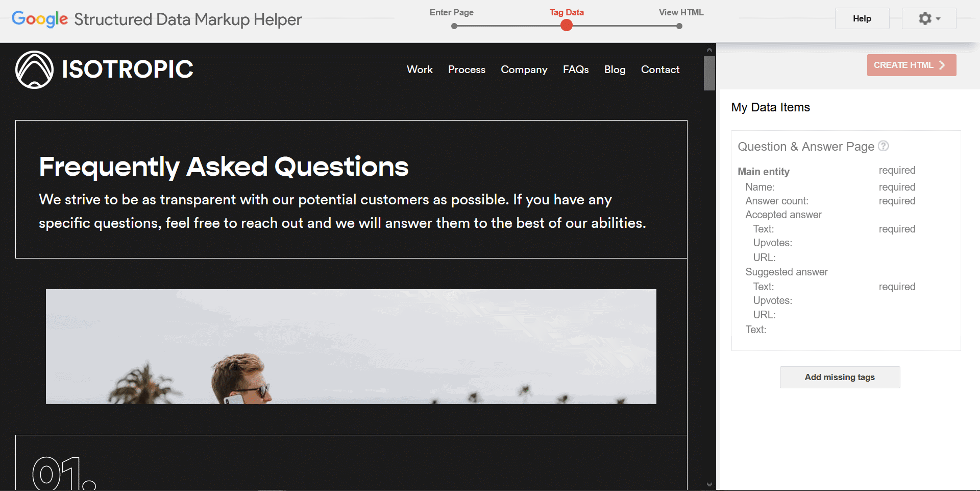Click Structured Data Markup Helper title
The image size is (980, 491).
click(188, 19)
